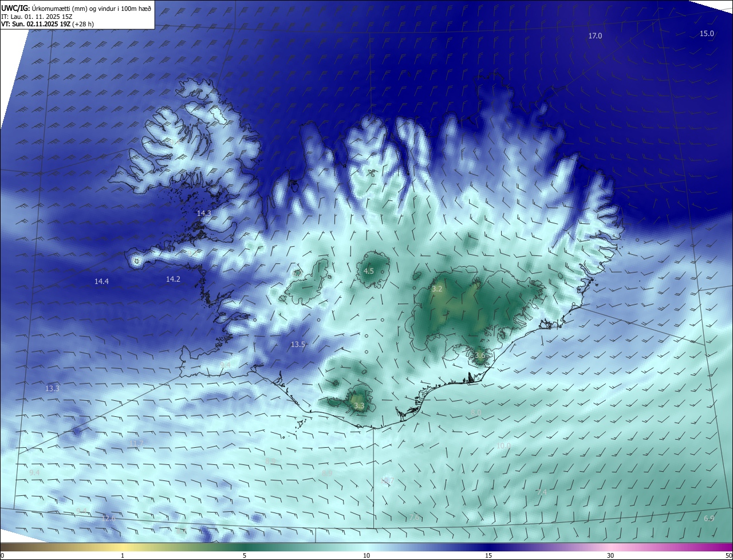Click the 5 label on the colour scale
Viewport: 733px width, 560px height.
tap(245, 555)
